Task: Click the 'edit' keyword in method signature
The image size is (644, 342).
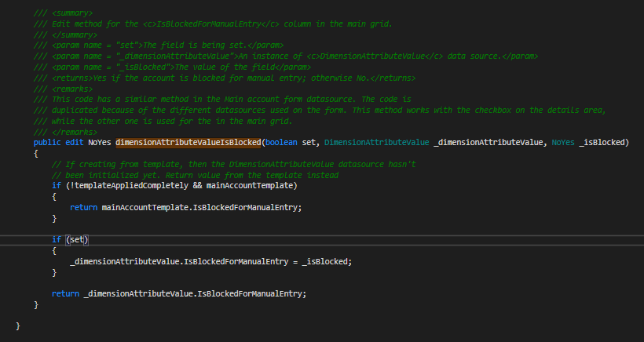Action: click(x=75, y=142)
